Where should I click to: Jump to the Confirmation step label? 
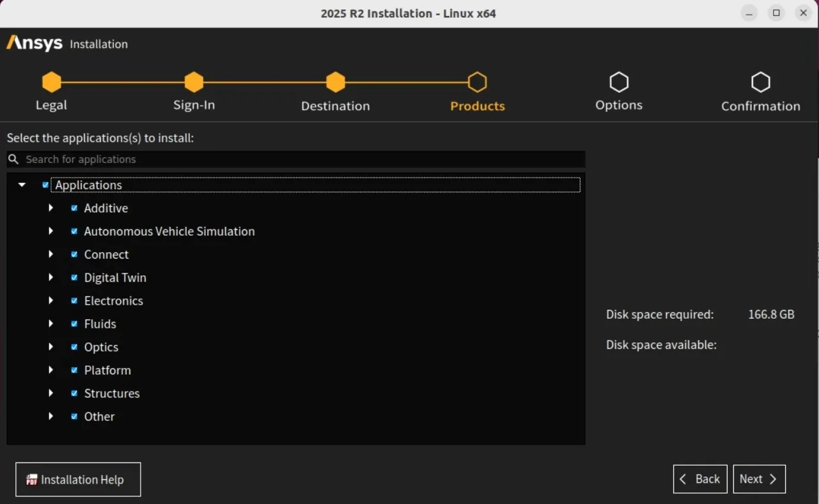761,106
